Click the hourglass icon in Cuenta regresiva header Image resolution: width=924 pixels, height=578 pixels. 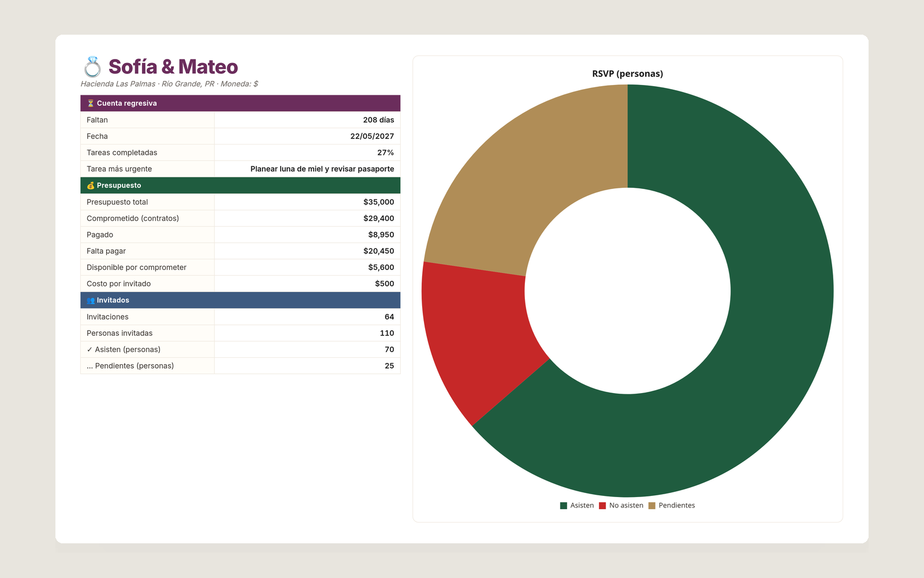[x=91, y=103]
